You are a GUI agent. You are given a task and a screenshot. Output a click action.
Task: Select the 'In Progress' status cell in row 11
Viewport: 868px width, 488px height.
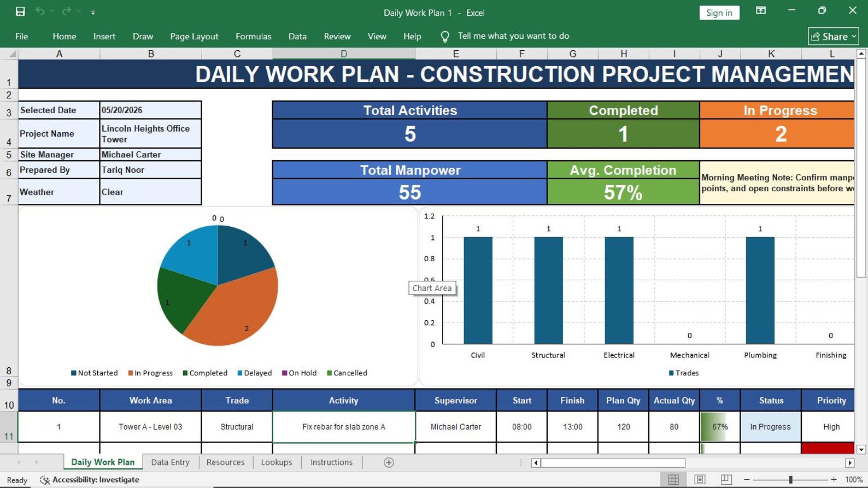click(x=771, y=427)
